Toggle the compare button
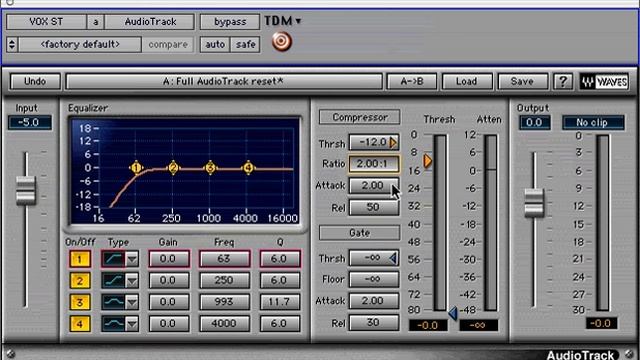This screenshot has height=360, width=640. coord(168,44)
